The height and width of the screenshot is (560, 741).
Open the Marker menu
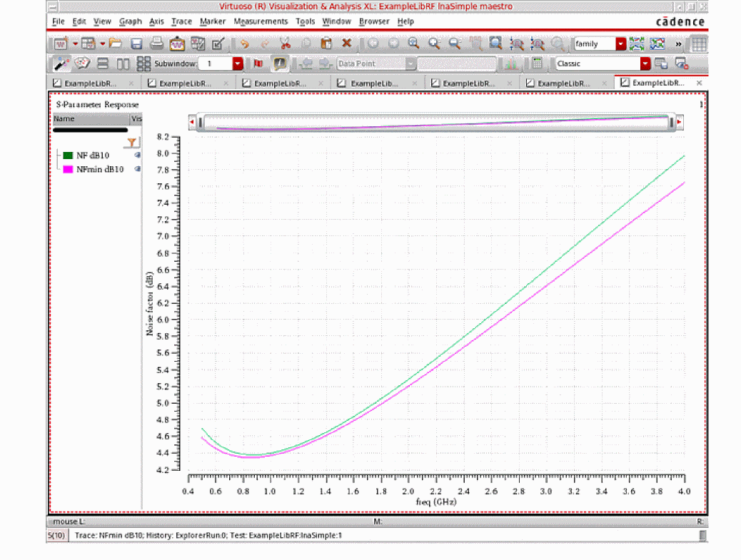pos(213,21)
